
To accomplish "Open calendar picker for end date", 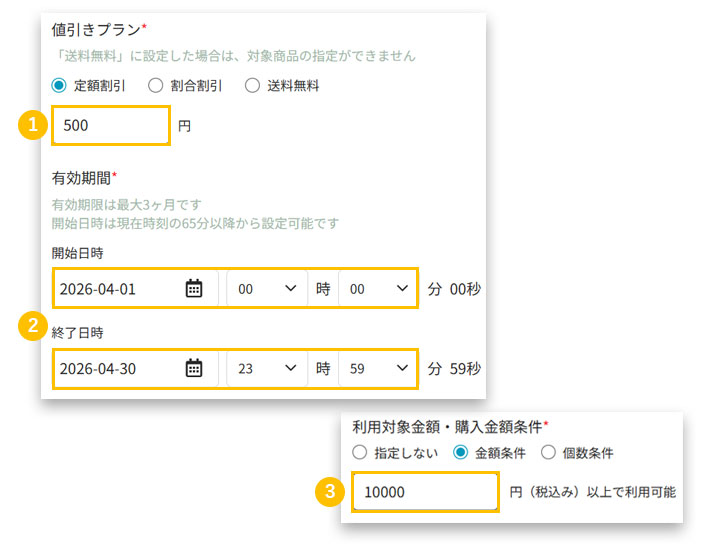I will click(x=194, y=368).
